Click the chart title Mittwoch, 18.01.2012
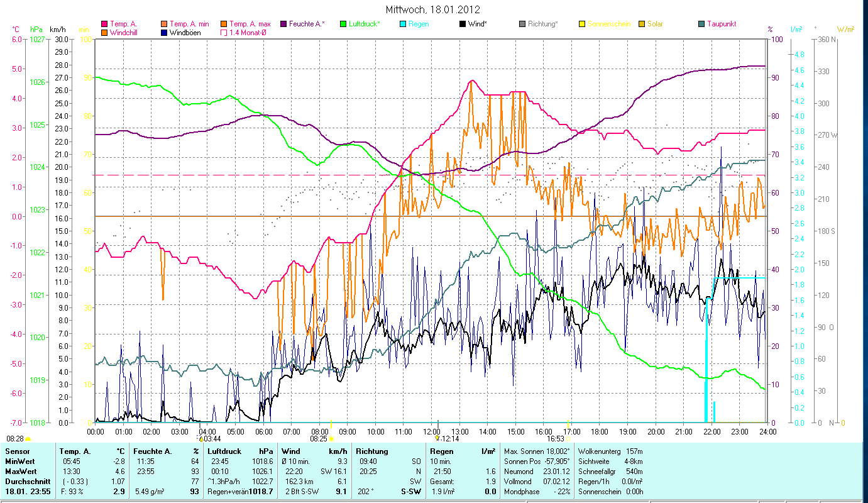This screenshot has height=503, width=868. [x=434, y=9]
